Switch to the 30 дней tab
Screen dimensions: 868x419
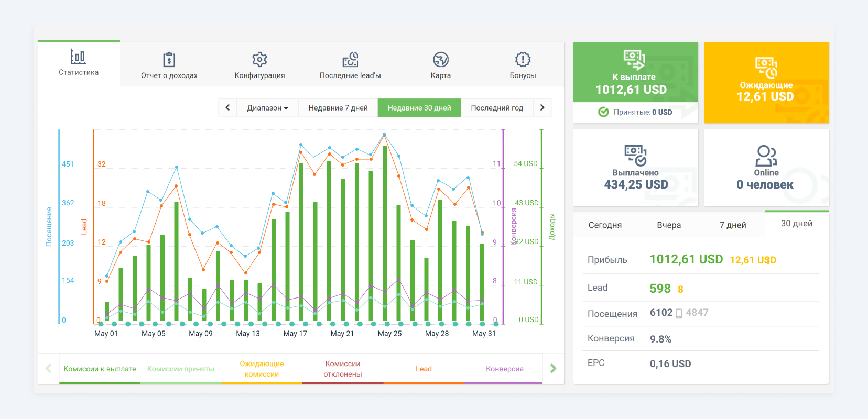(797, 224)
